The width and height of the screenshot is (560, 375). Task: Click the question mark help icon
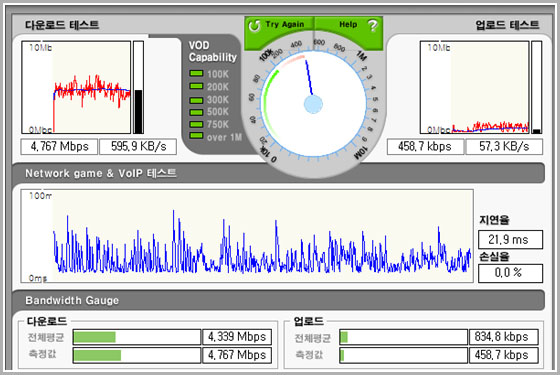(372, 25)
